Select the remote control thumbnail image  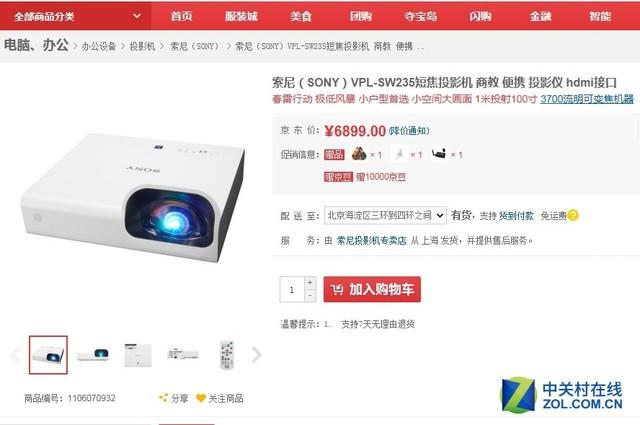227,354
